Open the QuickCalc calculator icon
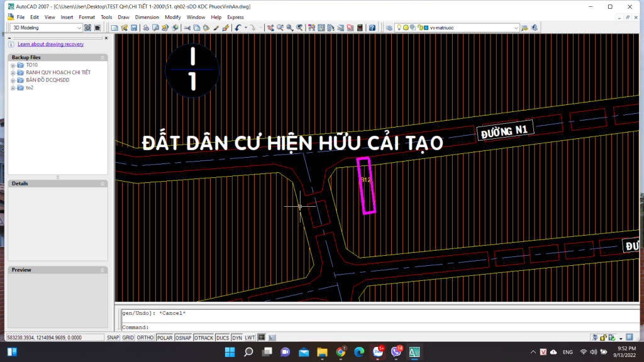The image size is (644, 362). pos(360,28)
